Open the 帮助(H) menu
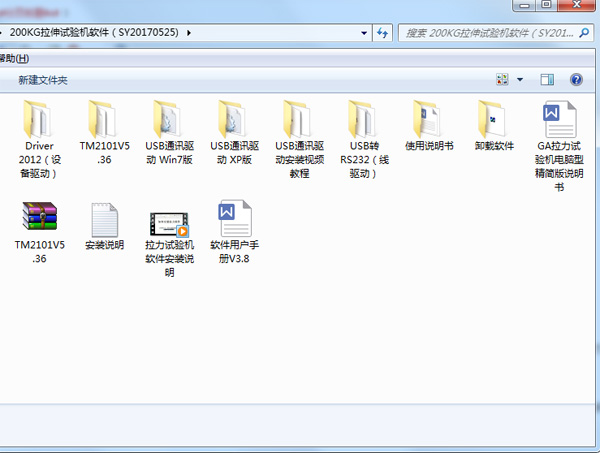The image size is (600, 453). (14, 59)
